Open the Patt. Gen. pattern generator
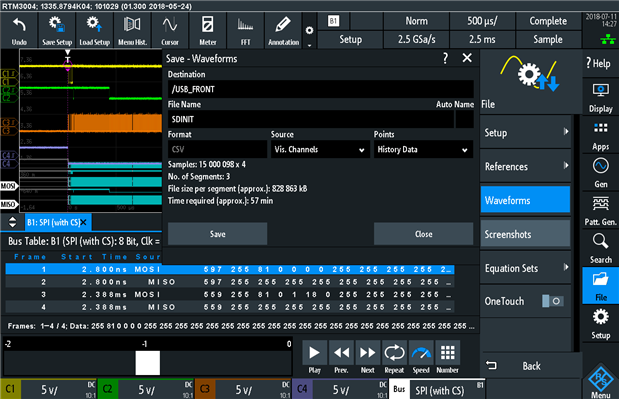 [x=600, y=210]
